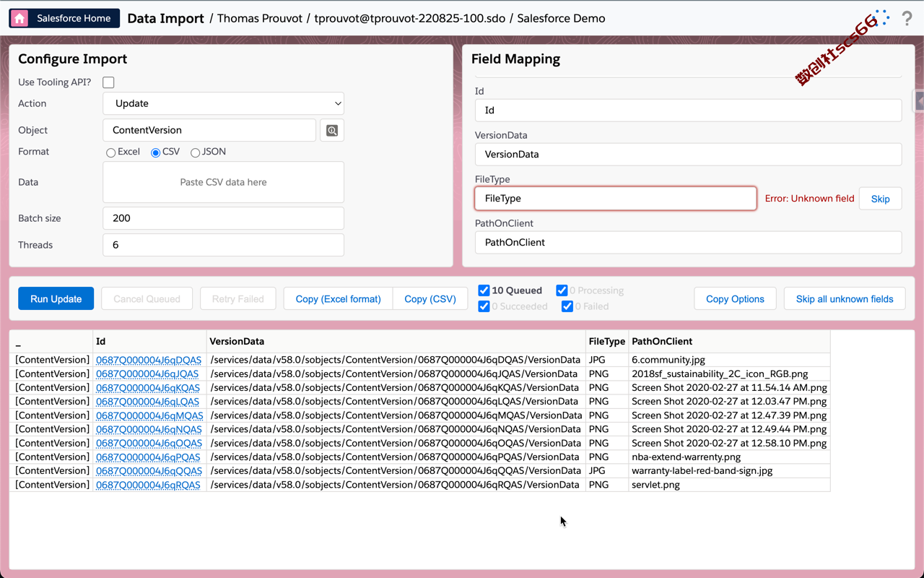Screen dimensions: 924x578
Task: Open record link 0687Q000004J6qRQAS
Action: [148, 485]
